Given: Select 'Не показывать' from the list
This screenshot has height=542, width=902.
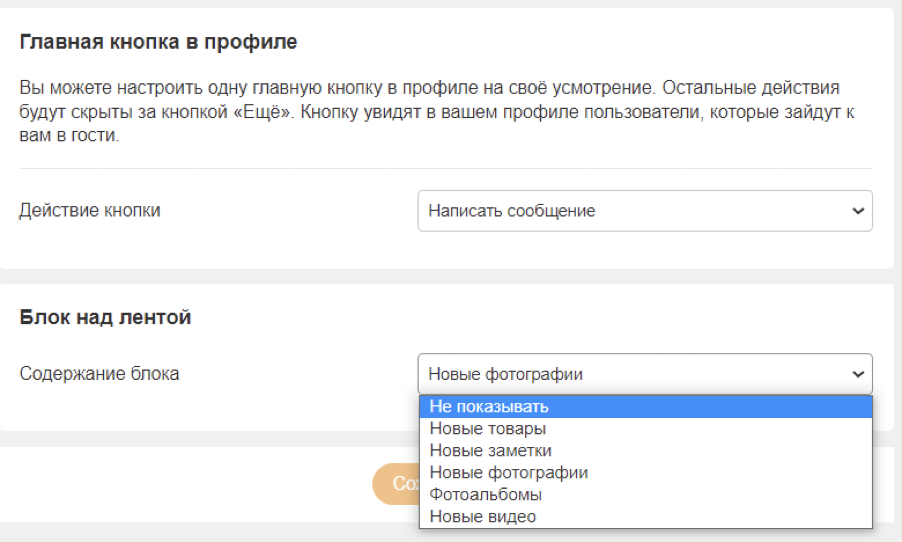Looking at the screenshot, I should 489,407.
